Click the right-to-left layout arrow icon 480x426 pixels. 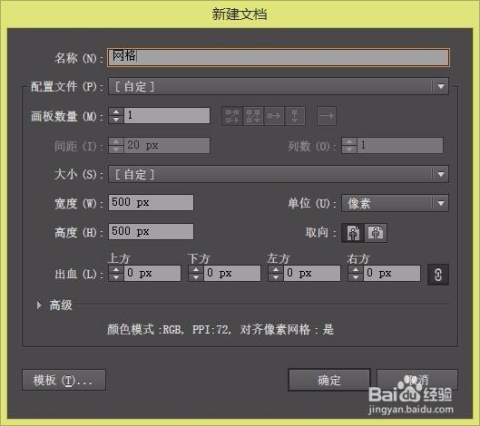[326, 116]
